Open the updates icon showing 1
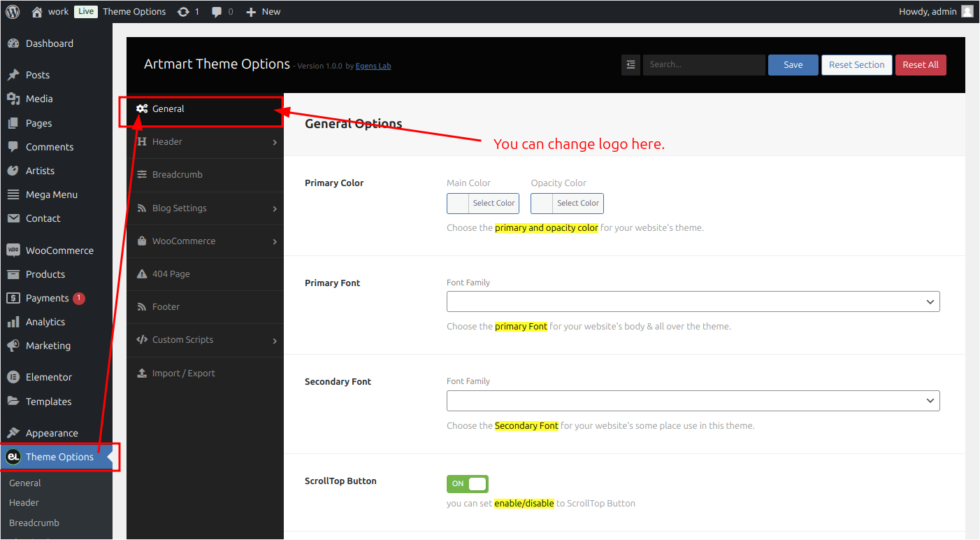This screenshot has height=540, width=980. 183,11
